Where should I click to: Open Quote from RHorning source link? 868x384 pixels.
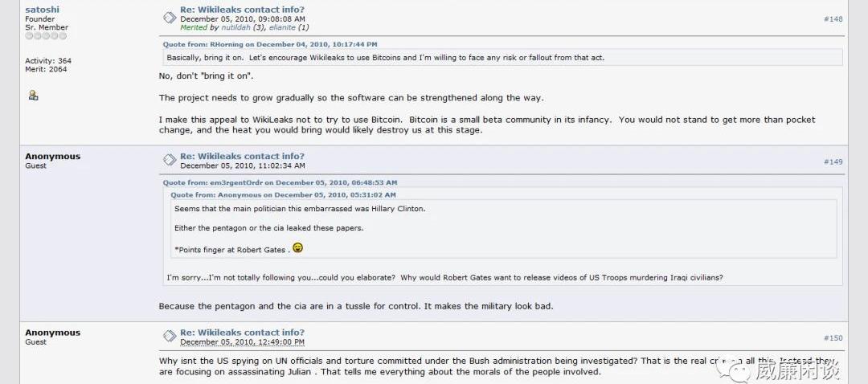click(x=270, y=44)
